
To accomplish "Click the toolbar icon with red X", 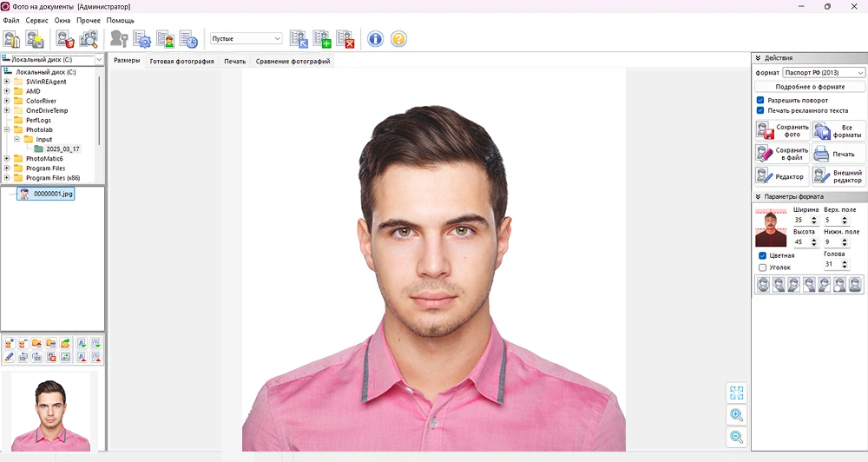I will [x=345, y=39].
